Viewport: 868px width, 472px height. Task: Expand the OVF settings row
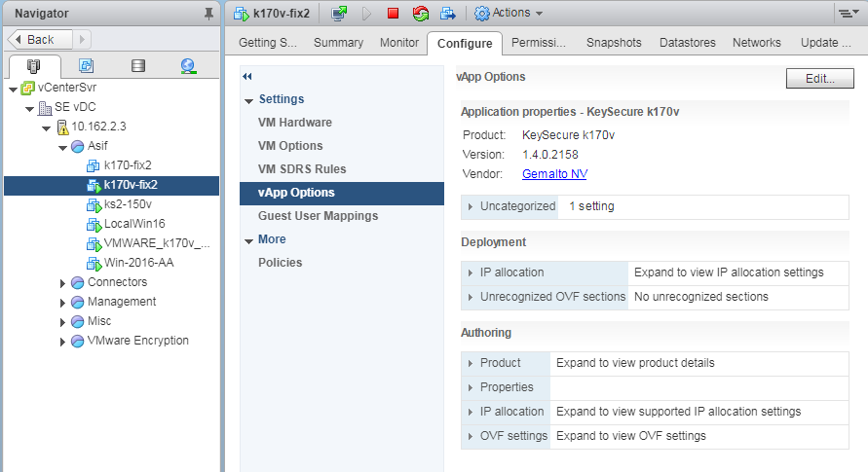click(471, 436)
